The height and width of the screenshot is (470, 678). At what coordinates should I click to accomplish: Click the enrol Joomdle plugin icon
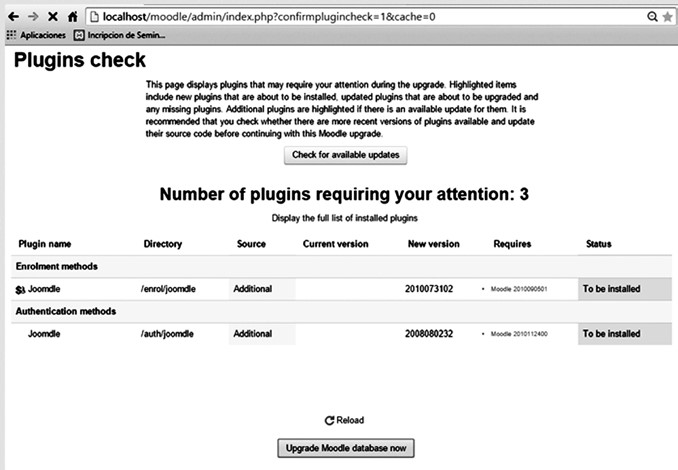click(20, 289)
